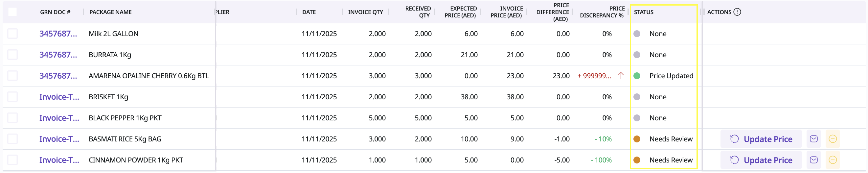The width and height of the screenshot is (868, 173).
Task: Click Update Price for BASMATI RICE 5Kg BAG
Action: click(x=761, y=139)
